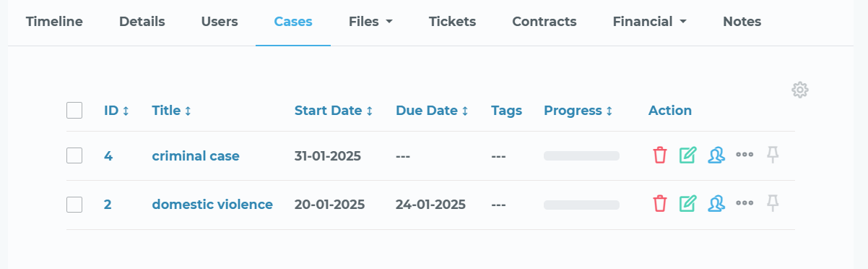Viewport: 868px width, 269px height.
Task: Pin the domestic violence case
Action: tap(773, 204)
